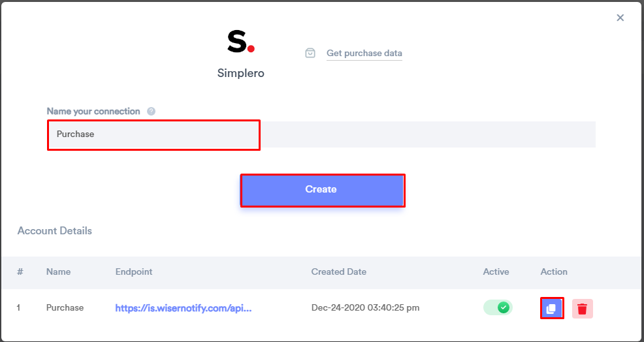
Task: Copy the Purchase endpoint URL
Action: [x=552, y=308]
